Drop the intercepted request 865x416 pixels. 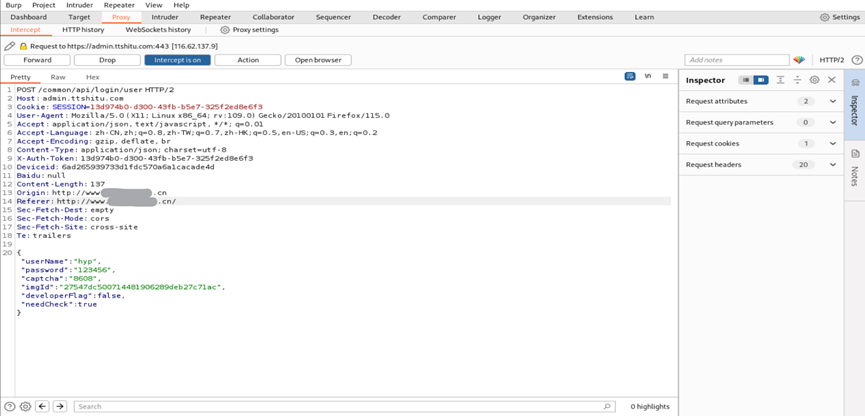tap(108, 60)
